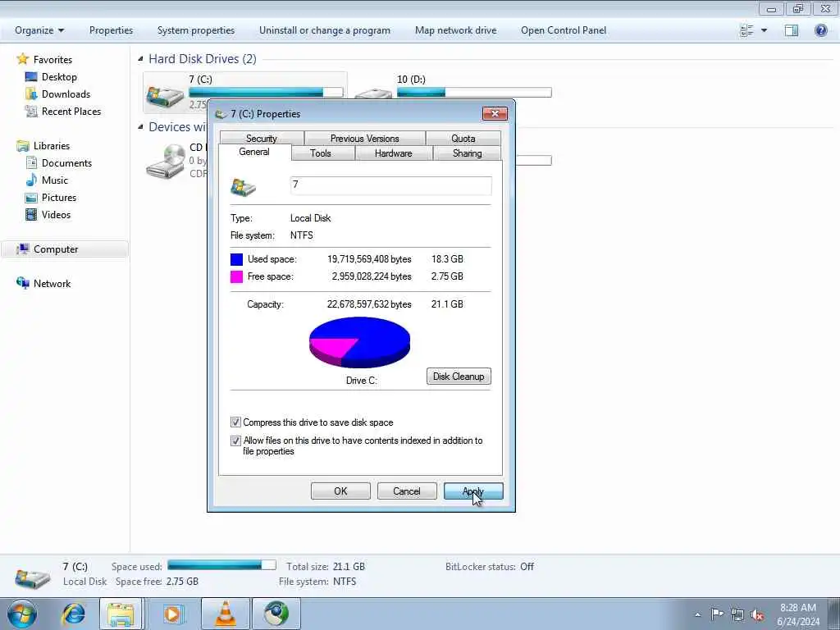840x630 pixels.
Task: Click OK in the Properties dialog
Action: (340, 491)
